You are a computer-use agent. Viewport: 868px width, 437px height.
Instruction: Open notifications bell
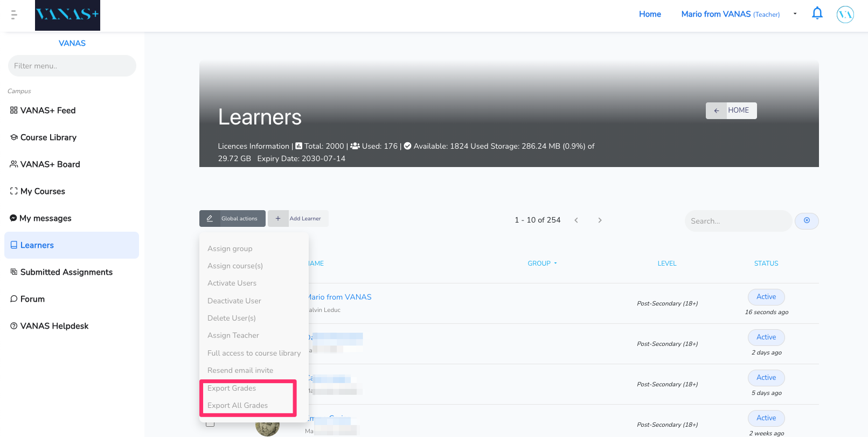[x=817, y=13]
